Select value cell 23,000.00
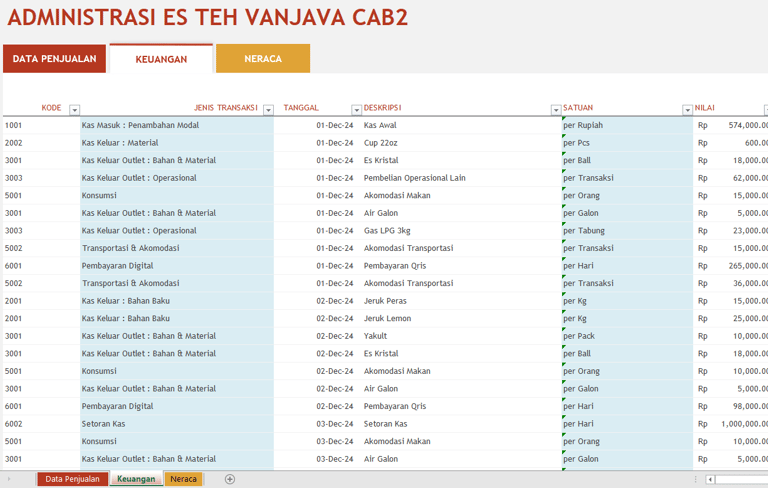The width and height of the screenshot is (768, 488). click(x=731, y=231)
